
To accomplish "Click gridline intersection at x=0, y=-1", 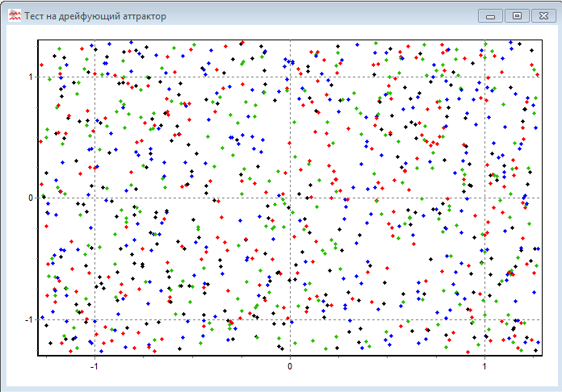I will click(290, 319).
